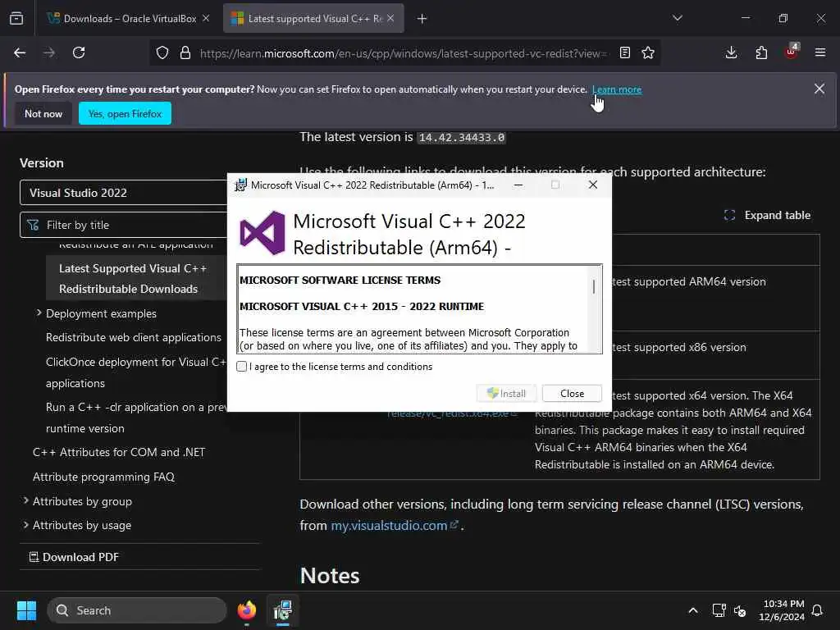Open the extensions puzzle icon
The width and height of the screenshot is (840, 630).
point(761,52)
